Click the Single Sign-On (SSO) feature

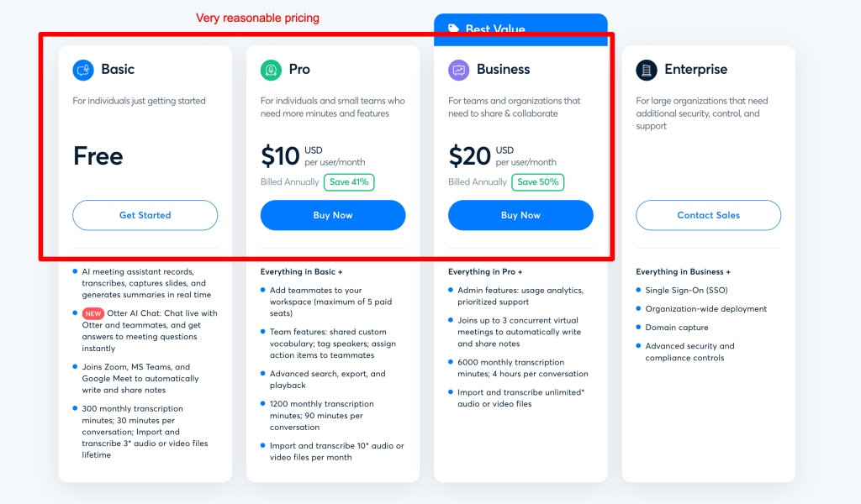686,290
